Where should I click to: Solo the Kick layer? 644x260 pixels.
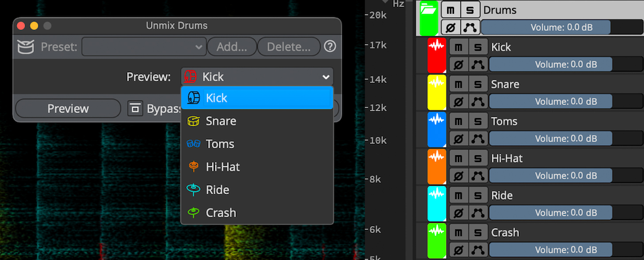click(x=478, y=47)
